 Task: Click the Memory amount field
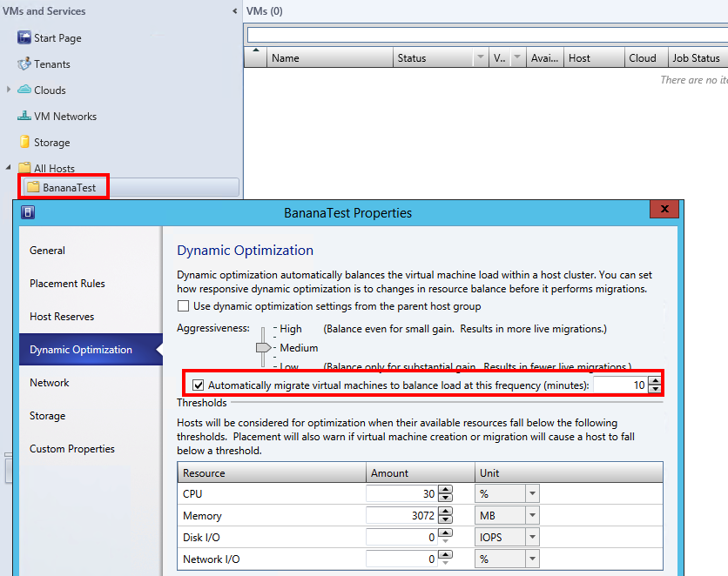tap(402, 515)
